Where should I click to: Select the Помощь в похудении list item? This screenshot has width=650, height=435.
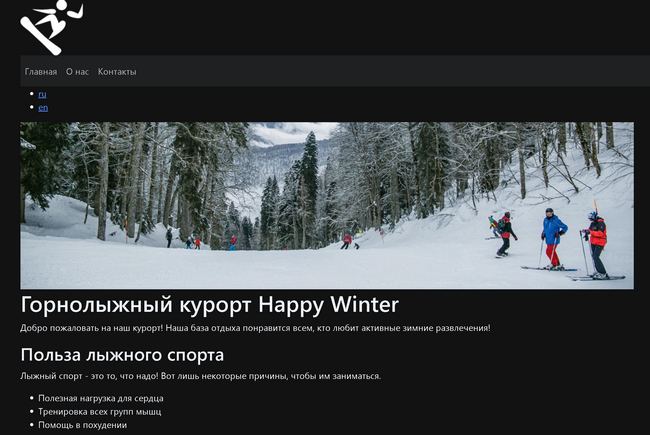(83, 425)
